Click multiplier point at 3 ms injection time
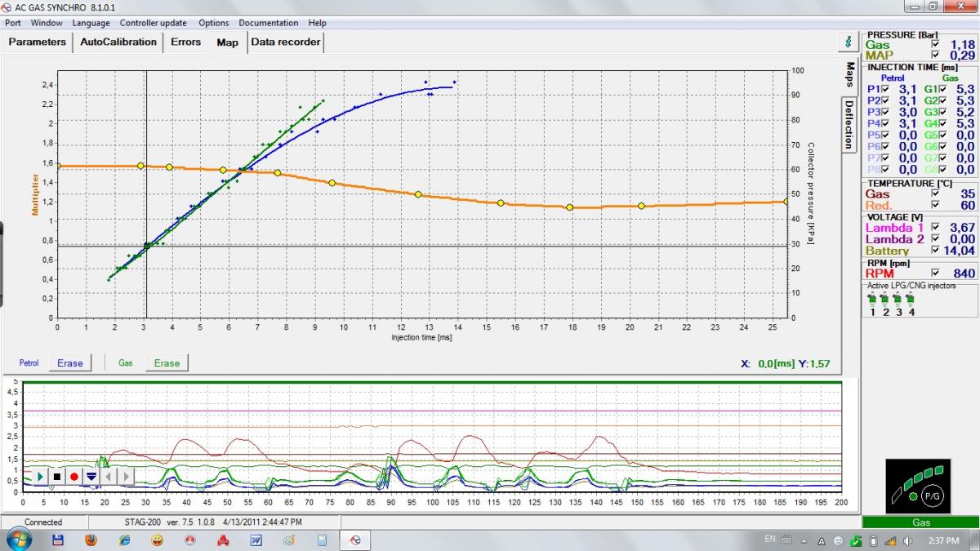 click(141, 166)
